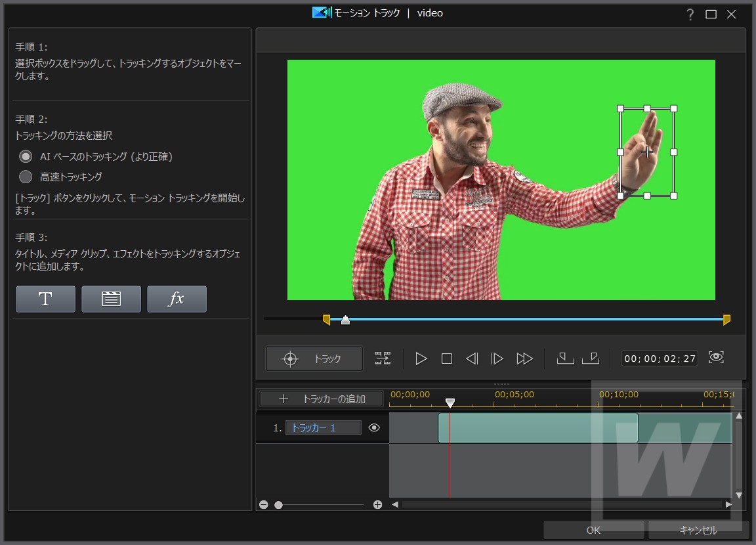Play the video preview
The height and width of the screenshot is (545, 756).
(x=421, y=359)
